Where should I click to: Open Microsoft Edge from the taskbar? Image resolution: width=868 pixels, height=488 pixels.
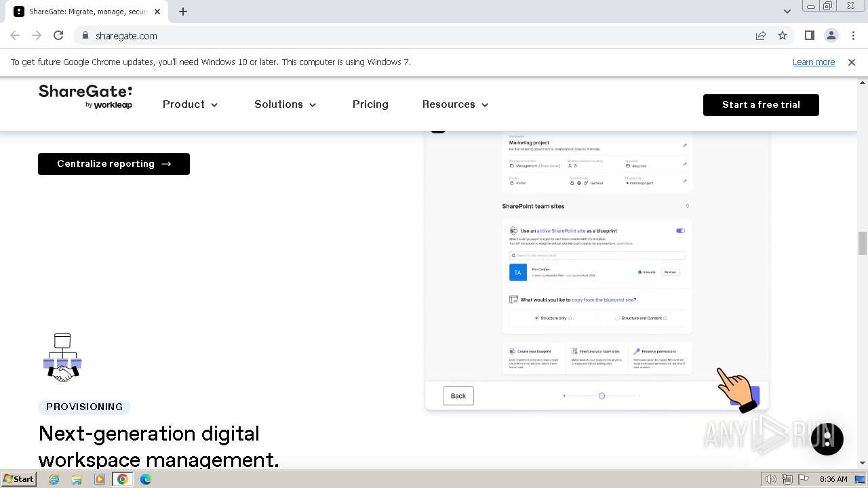146,479
